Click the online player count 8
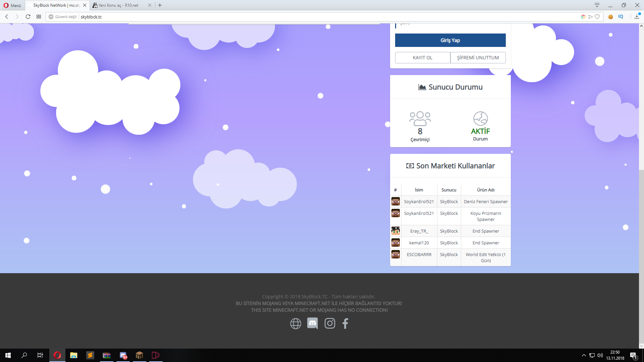This screenshot has height=362, width=644. click(420, 131)
